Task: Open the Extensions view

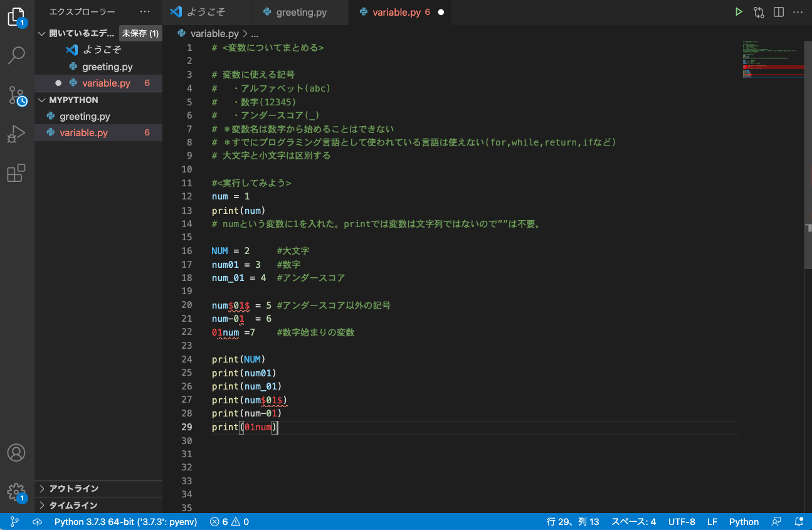Action: [17, 172]
